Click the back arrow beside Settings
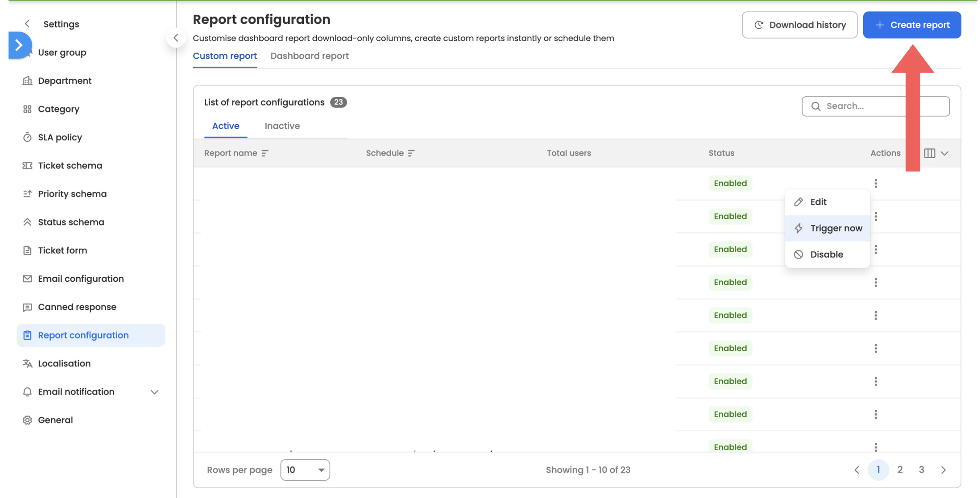Viewport: 980px width, 498px height. tap(28, 24)
